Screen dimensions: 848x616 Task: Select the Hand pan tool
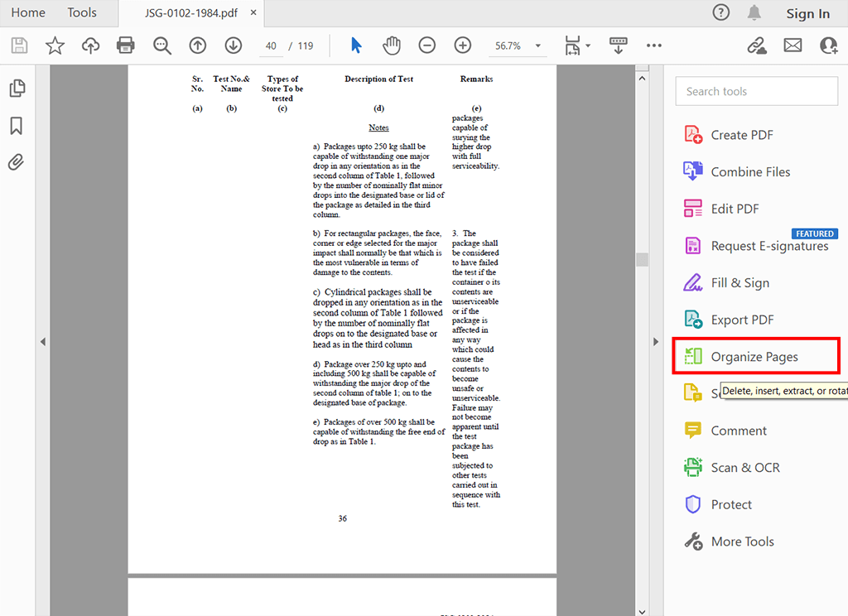tap(392, 46)
